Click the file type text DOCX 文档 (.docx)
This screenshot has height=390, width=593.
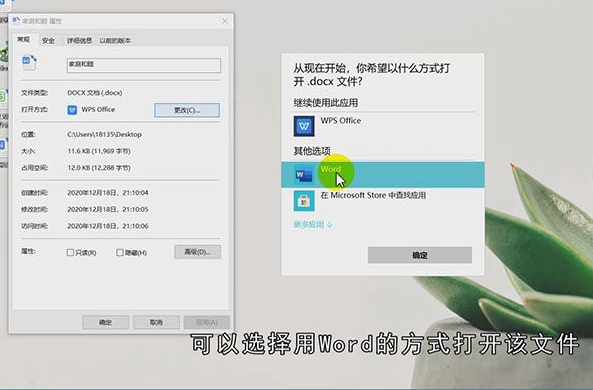pos(95,93)
